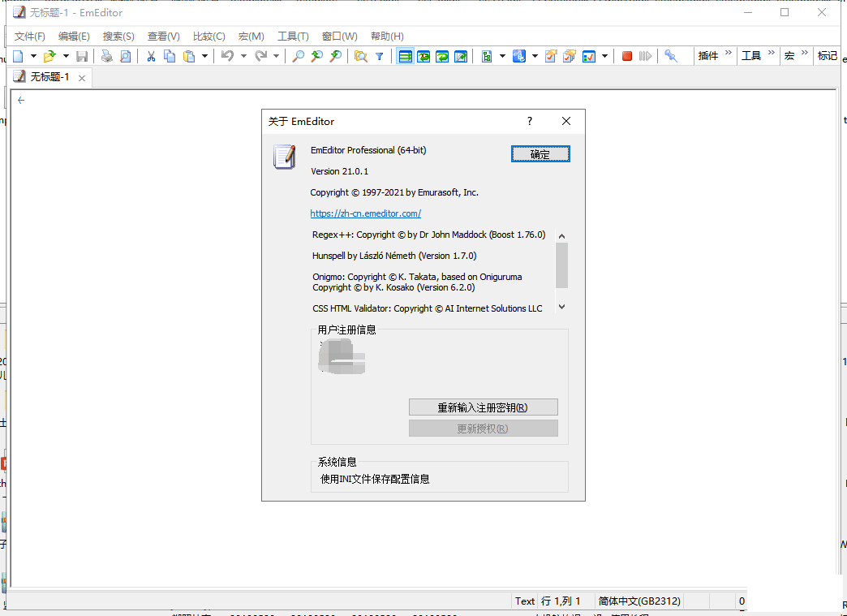This screenshot has height=616, width=847.
Task: Click the Find Next magnifier icon
Action: click(x=335, y=56)
